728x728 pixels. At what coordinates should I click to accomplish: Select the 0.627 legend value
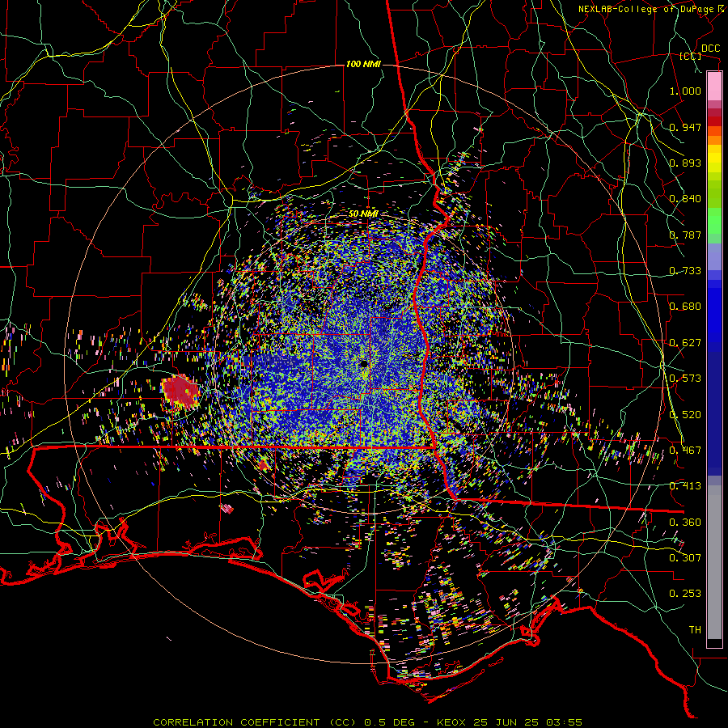[685, 343]
